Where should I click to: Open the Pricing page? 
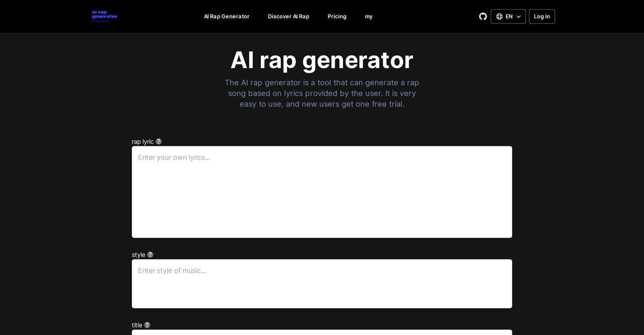tap(337, 17)
